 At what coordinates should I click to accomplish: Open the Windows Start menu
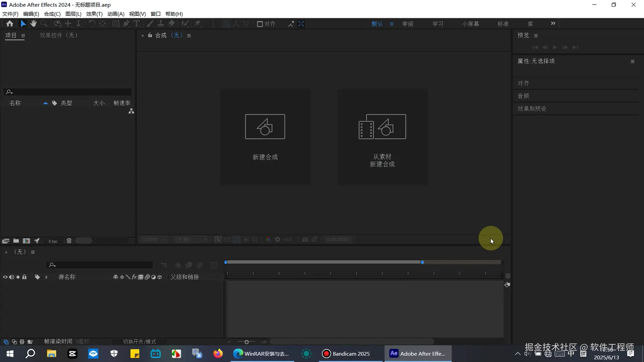click(10, 354)
